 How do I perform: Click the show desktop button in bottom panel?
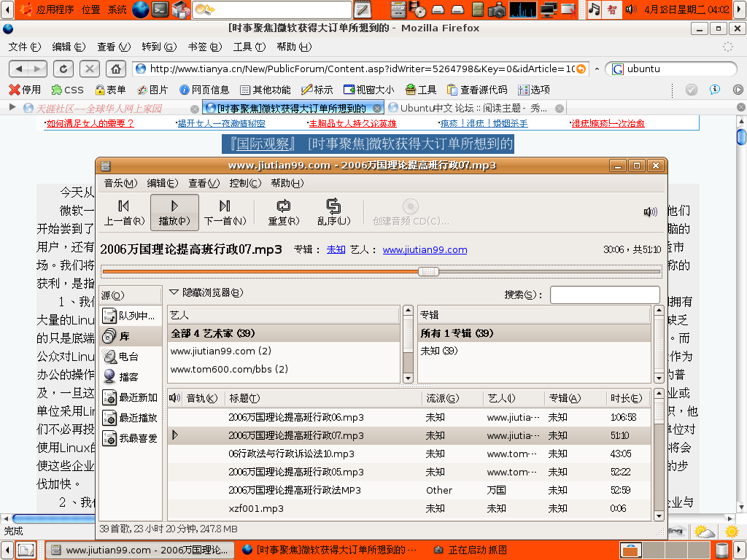point(26,550)
